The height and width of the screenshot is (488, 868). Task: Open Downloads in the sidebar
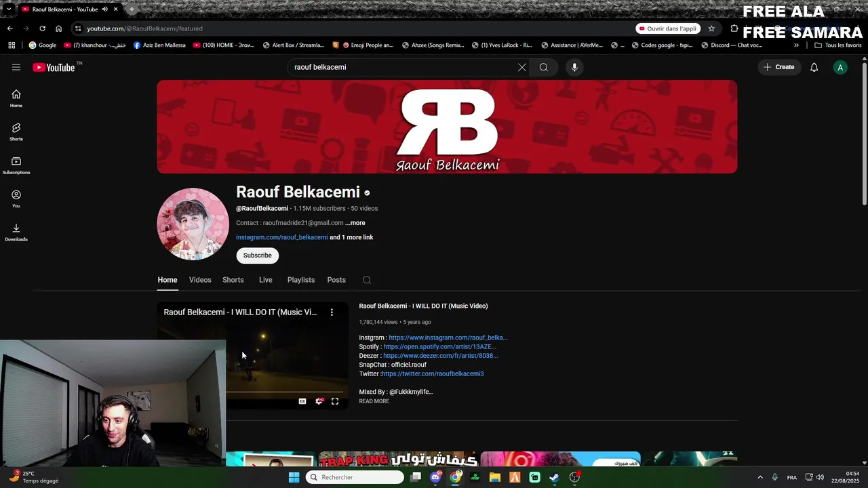click(x=16, y=232)
